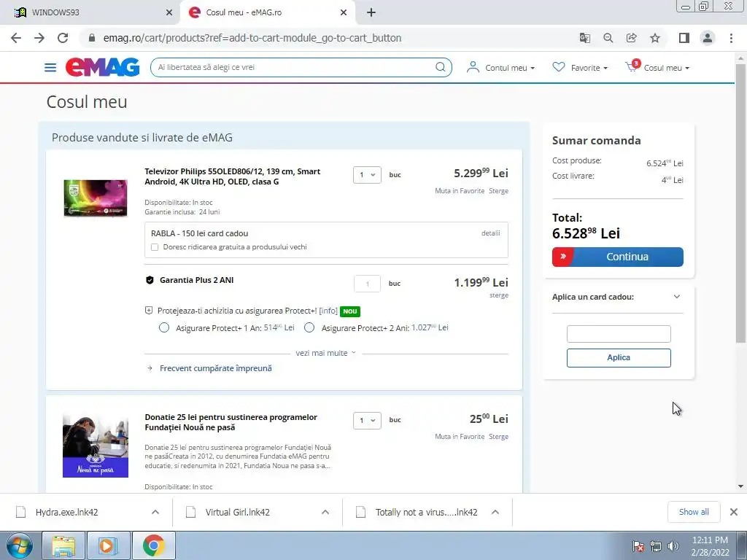Image resolution: width=747 pixels, height=560 pixels.
Task: Collapse the Aplica un card cadou section
Action: (676, 297)
